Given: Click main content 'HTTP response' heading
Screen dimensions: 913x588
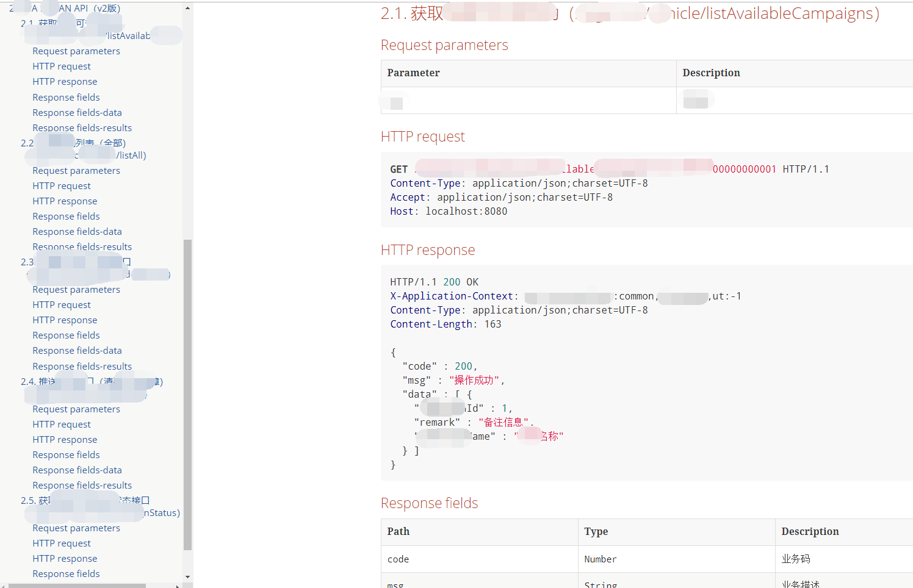Looking at the screenshot, I should [x=428, y=250].
